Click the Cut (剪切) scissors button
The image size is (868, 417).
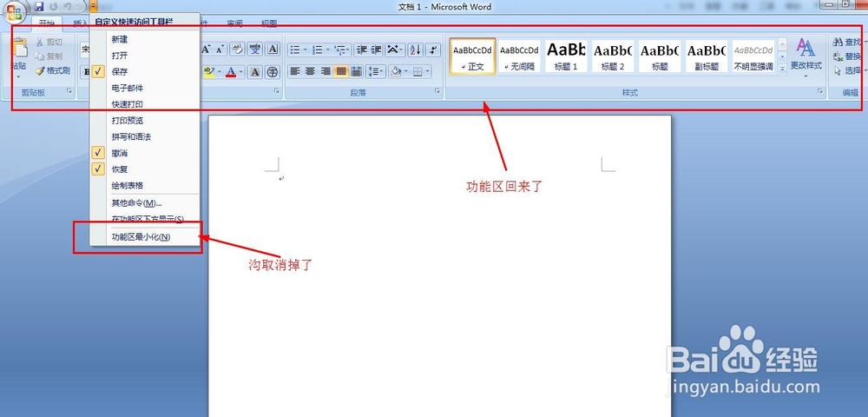(49, 42)
